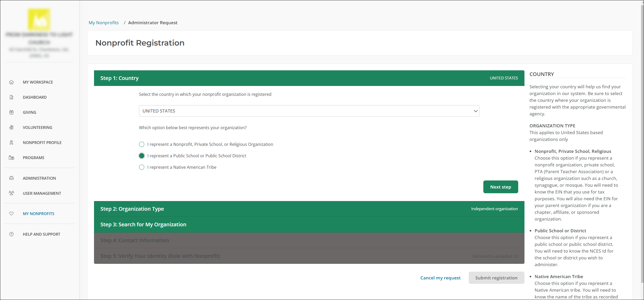Click the User Management people icon
644x300 pixels.
(11, 193)
